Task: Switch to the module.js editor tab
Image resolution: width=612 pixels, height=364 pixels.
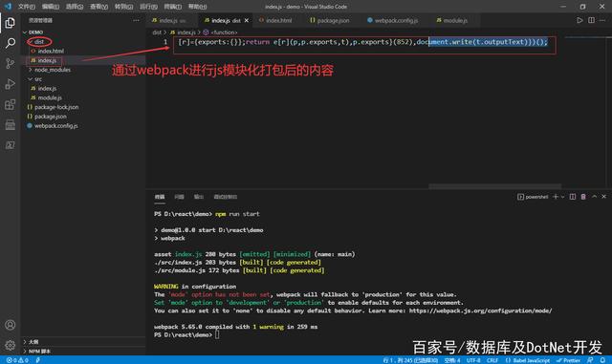Action: tap(455, 20)
